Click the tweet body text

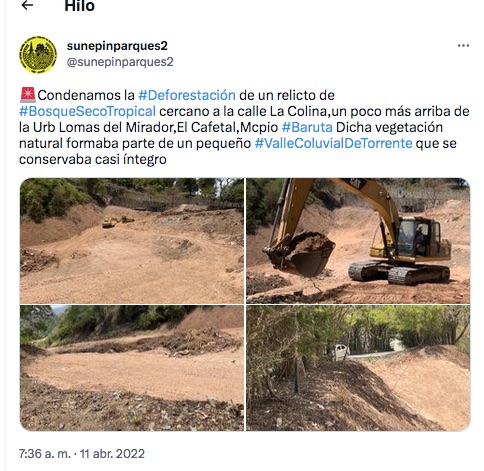click(x=244, y=127)
